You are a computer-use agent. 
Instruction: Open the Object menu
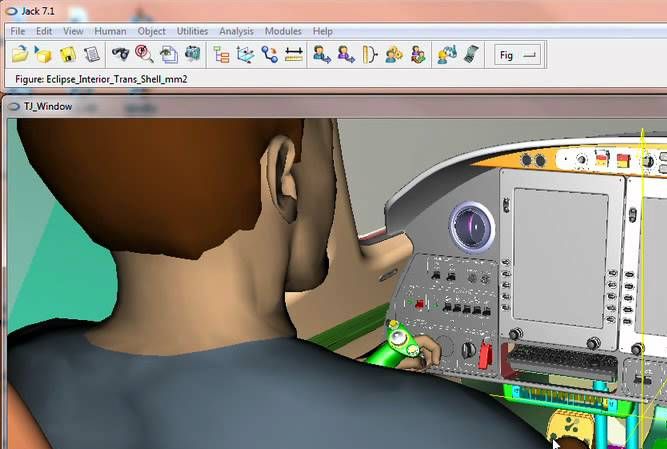tap(151, 31)
